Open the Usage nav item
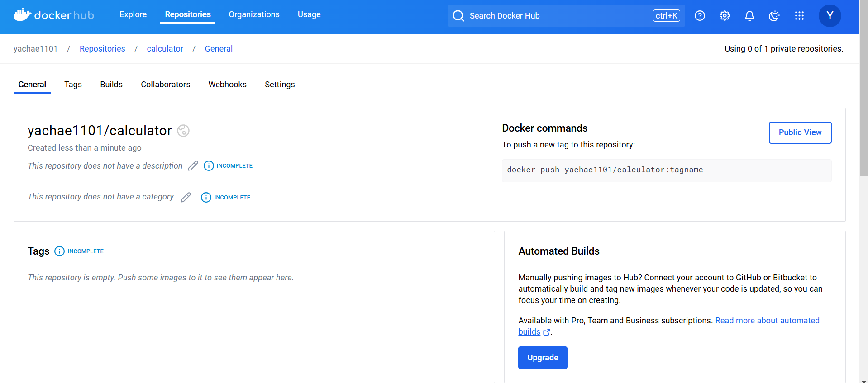The image size is (868, 383). pos(309,14)
